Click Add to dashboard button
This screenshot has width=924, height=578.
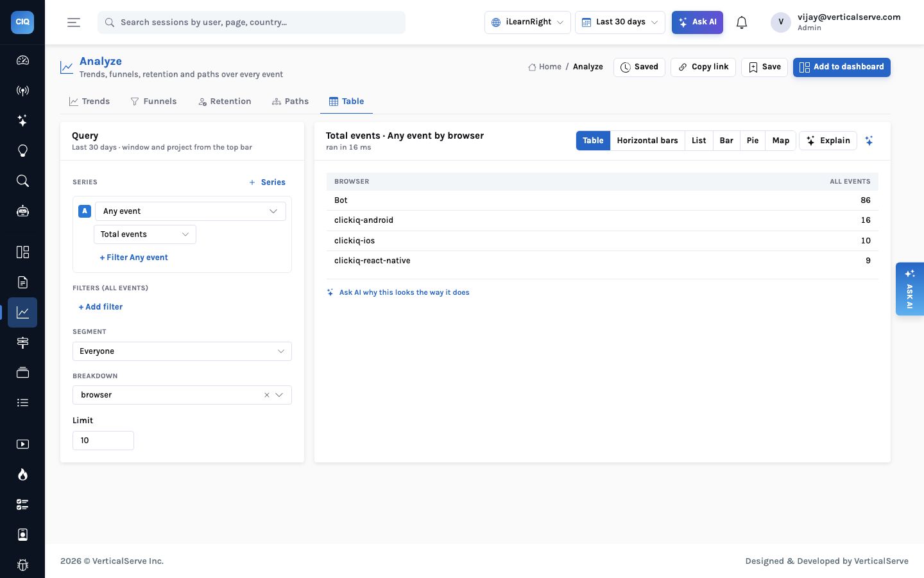tap(842, 67)
